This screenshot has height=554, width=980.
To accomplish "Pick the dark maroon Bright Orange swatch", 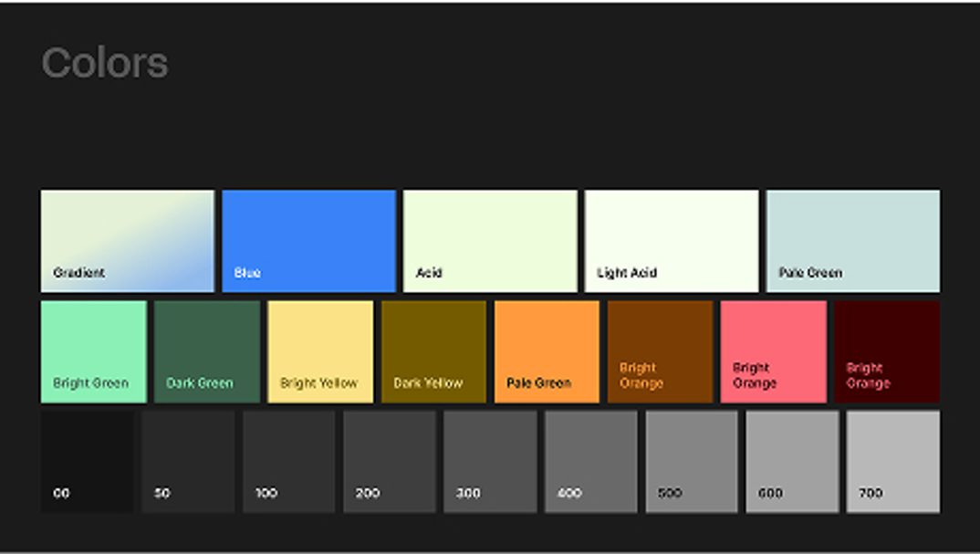I will click(x=886, y=351).
